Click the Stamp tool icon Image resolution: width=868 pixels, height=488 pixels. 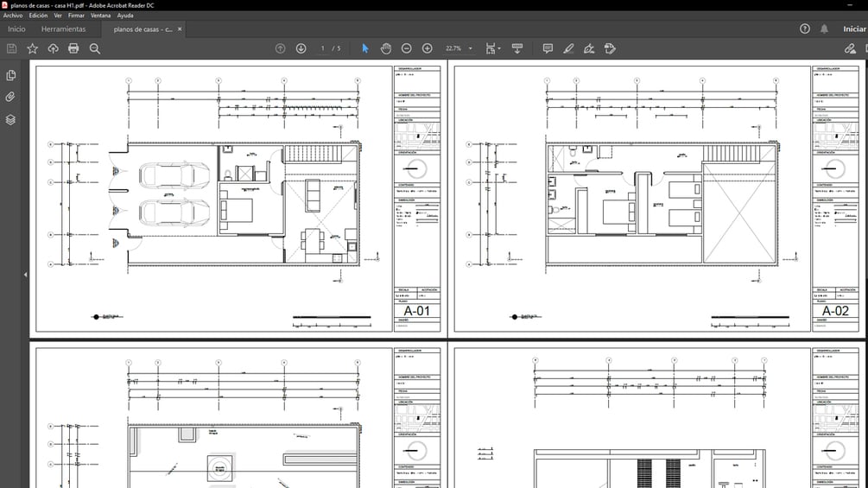pos(610,48)
